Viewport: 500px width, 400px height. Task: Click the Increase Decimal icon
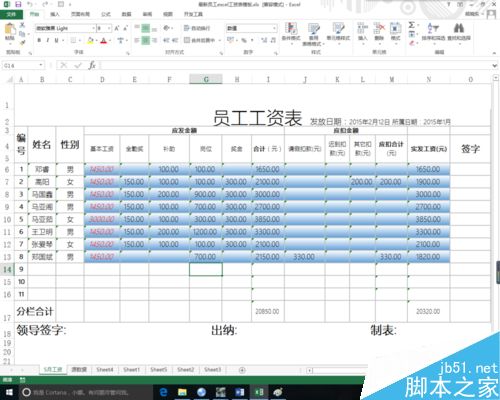point(264,40)
